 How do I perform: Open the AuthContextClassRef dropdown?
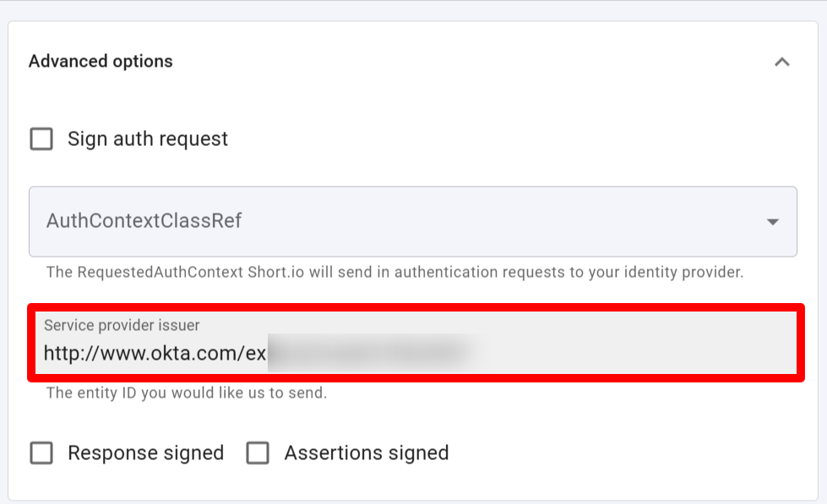[412, 221]
